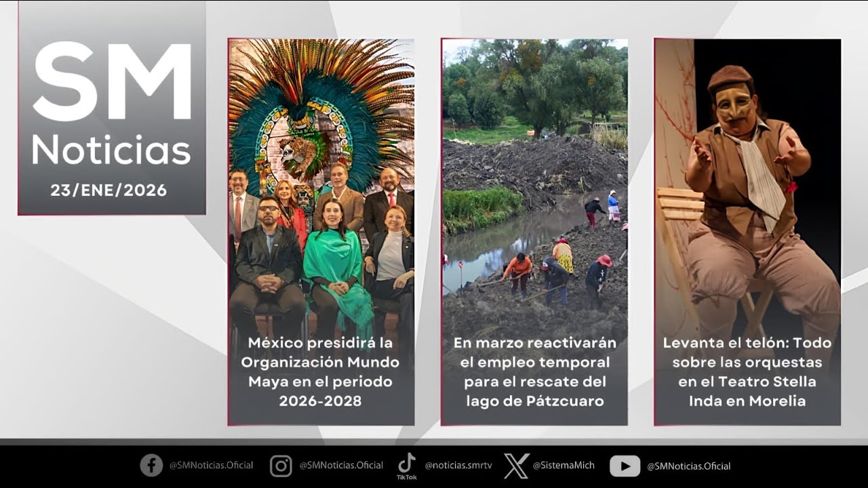The width and height of the screenshot is (868, 488).
Task: Click the Facebook logo icon
Action: pyautogui.click(x=151, y=465)
